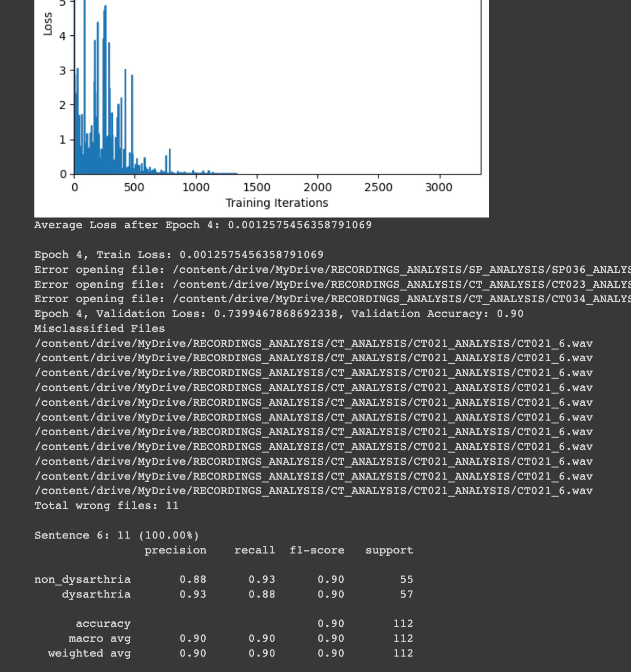Click macro avg support value 112

(x=403, y=639)
